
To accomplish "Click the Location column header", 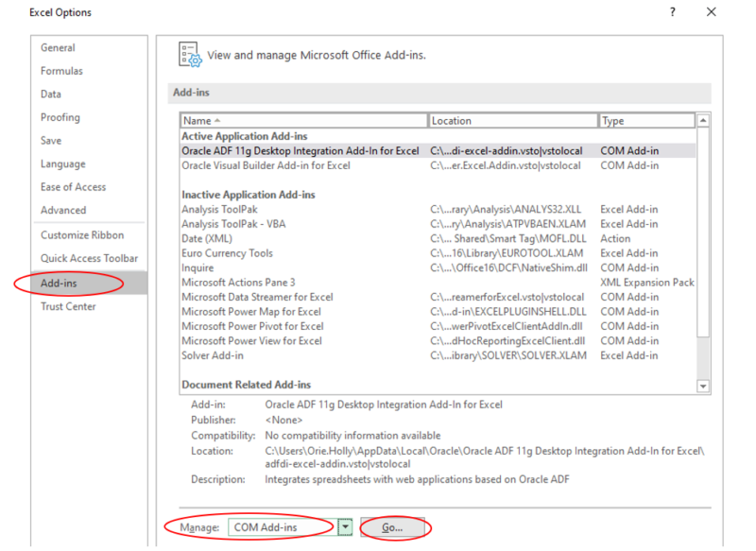I will [512, 121].
